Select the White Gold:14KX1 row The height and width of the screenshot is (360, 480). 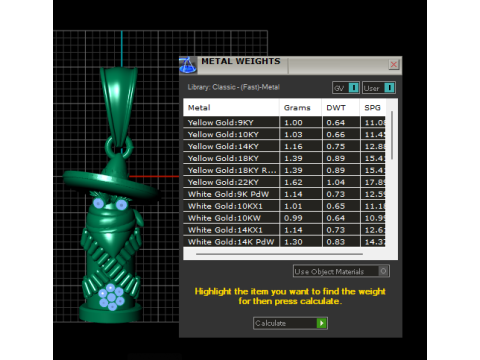click(x=284, y=230)
